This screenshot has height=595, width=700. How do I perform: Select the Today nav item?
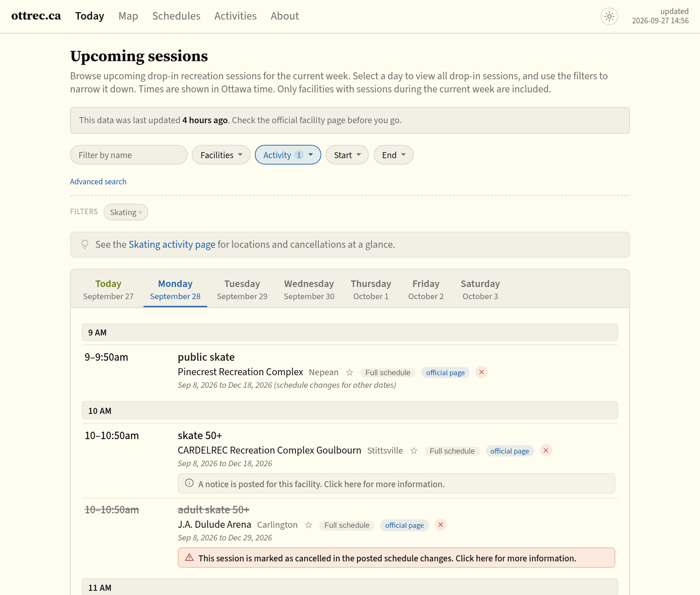(x=90, y=16)
